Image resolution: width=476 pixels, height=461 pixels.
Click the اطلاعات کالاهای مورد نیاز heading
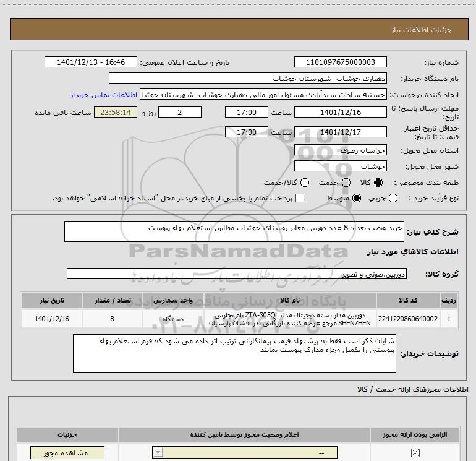click(412, 252)
